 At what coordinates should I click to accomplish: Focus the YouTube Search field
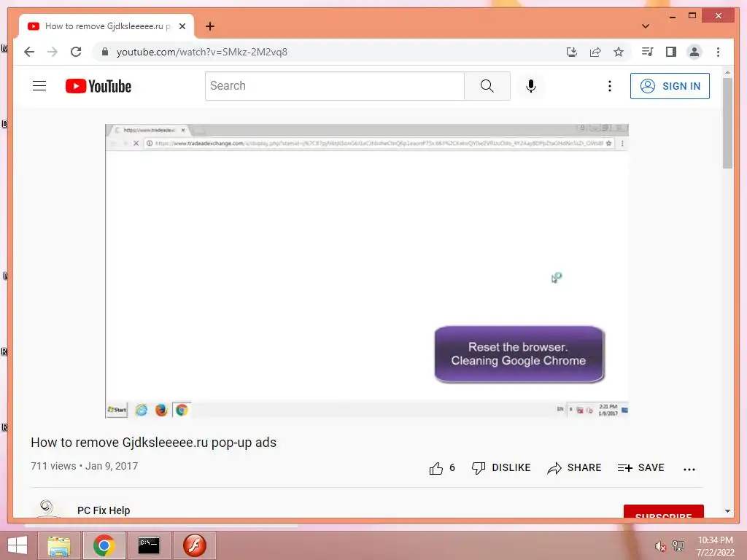coord(334,86)
